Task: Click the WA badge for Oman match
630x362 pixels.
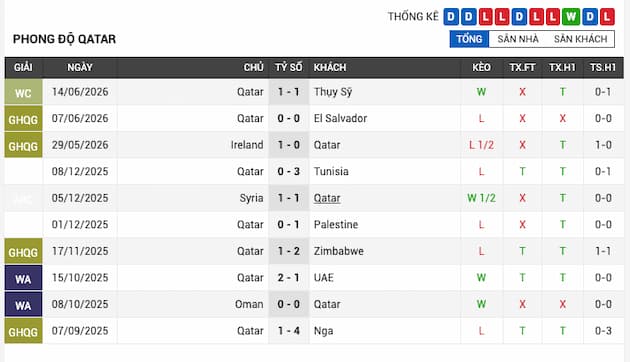Action: click(x=23, y=305)
